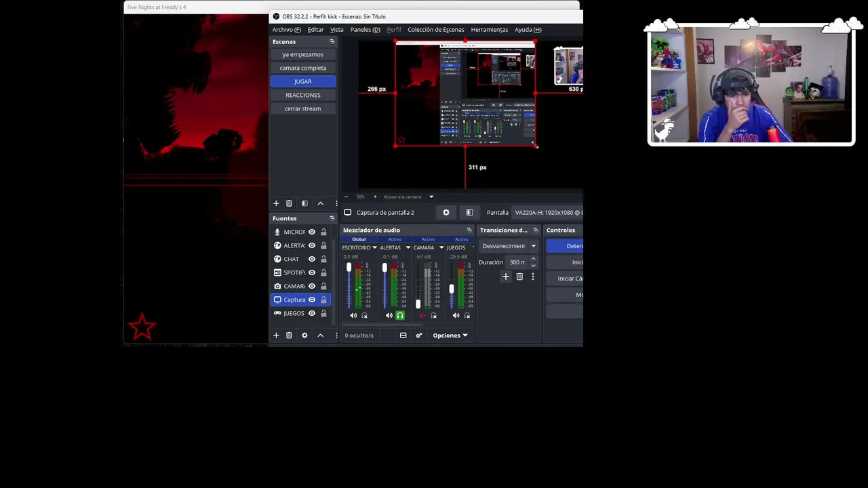Viewport: 868px width, 488px height.
Task: Select the 'cerrar stream' scene
Action: click(x=303, y=108)
